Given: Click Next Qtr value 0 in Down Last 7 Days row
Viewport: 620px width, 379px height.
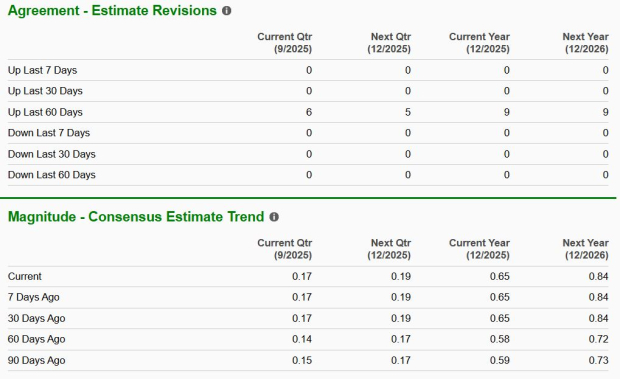Looking at the screenshot, I should pos(408,133).
